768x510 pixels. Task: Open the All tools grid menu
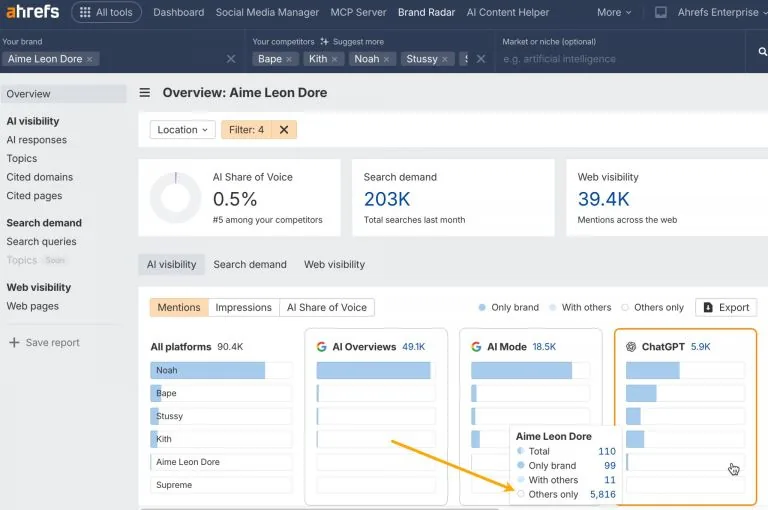click(x=106, y=12)
